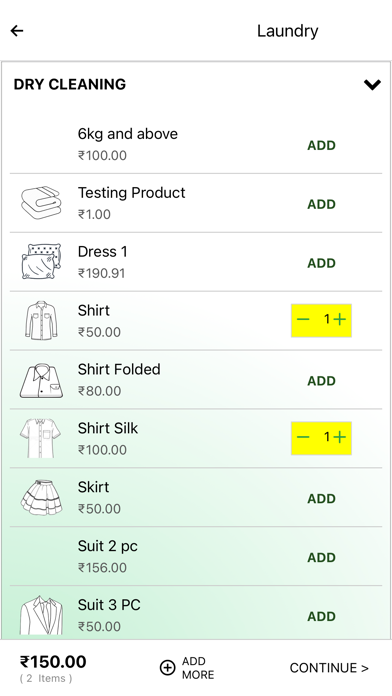Add 6kg and above to cart

pos(321,145)
